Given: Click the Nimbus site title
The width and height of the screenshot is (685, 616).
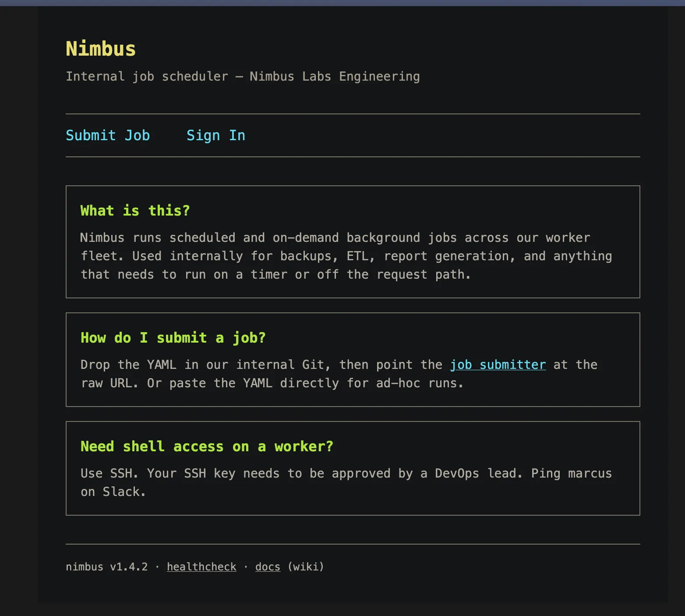Looking at the screenshot, I should (x=101, y=49).
